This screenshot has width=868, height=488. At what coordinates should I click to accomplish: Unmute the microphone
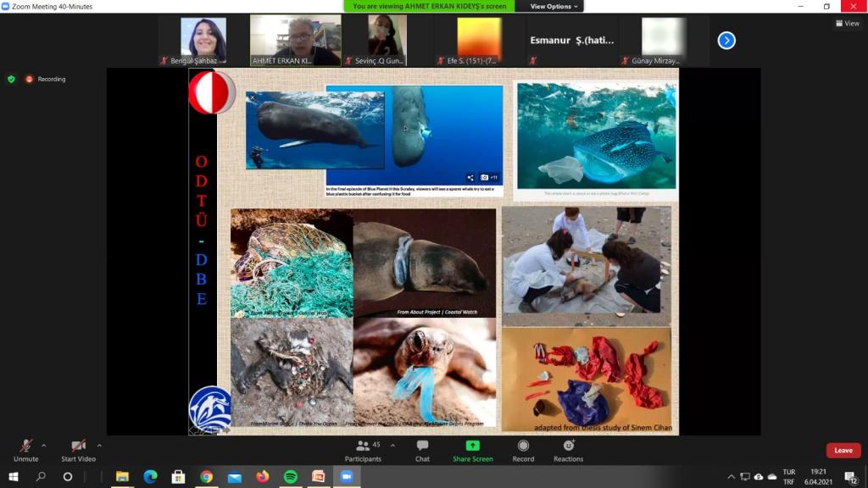tap(25, 451)
